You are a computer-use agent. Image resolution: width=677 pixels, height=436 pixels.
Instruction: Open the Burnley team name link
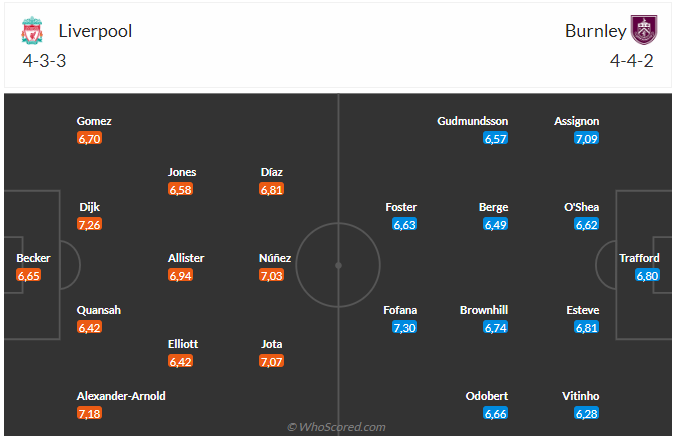pos(596,31)
